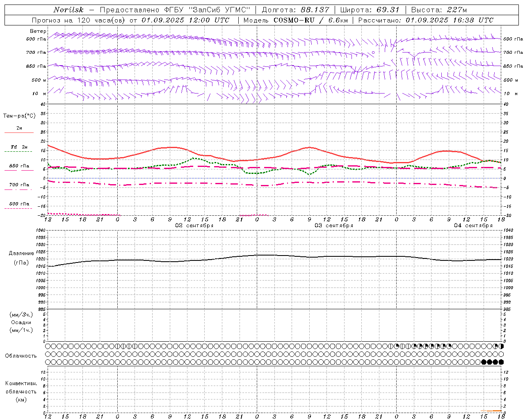Select the text Предоставлено ФГБУ "ЗапСиб УГМС"
The width and height of the screenshot is (525, 420).
tap(175, 10)
